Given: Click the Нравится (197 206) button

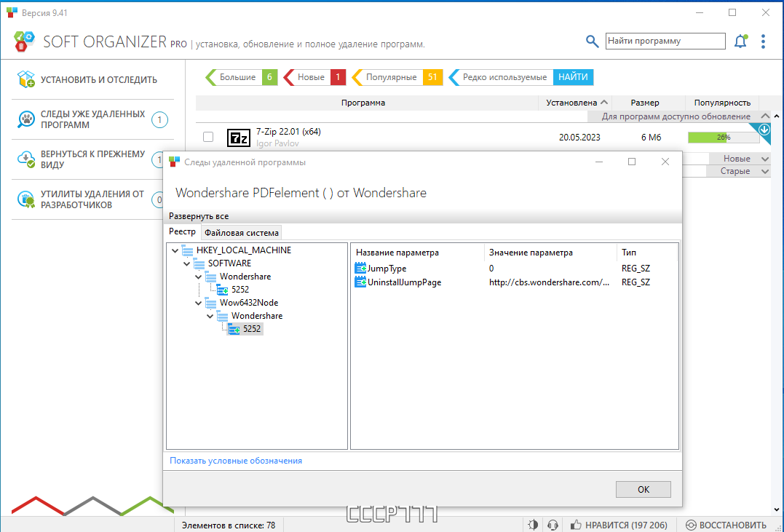Looking at the screenshot, I should 619,525.
